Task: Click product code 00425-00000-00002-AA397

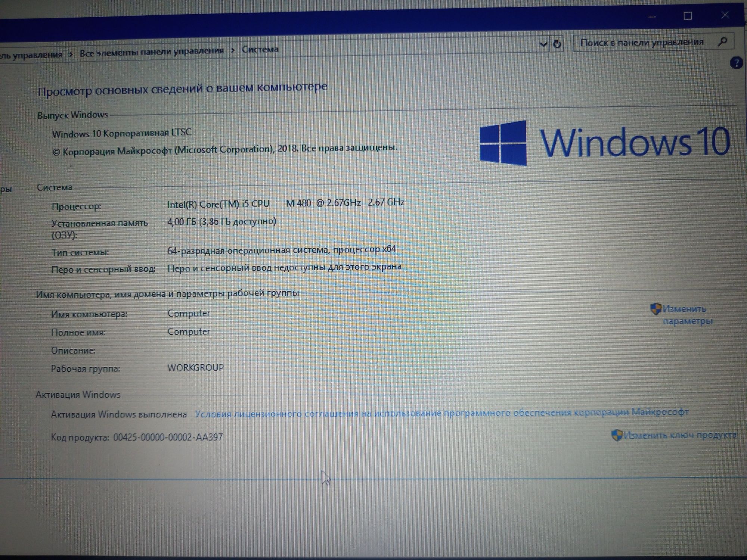Action: pos(168,437)
